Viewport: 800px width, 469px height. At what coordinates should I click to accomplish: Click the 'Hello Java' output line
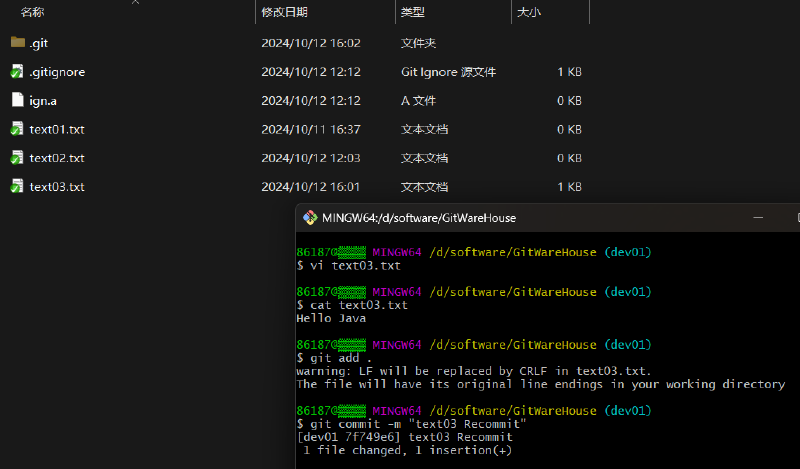pyautogui.click(x=331, y=318)
